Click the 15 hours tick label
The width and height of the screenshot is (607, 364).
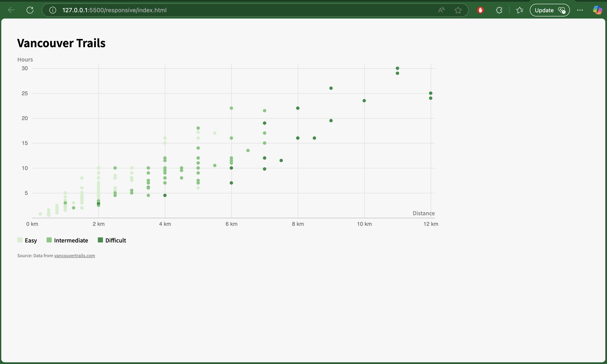click(x=24, y=143)
